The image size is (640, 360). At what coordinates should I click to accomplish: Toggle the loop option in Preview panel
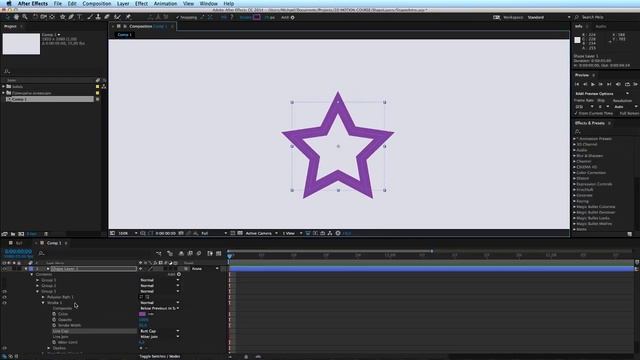[627, 84]
